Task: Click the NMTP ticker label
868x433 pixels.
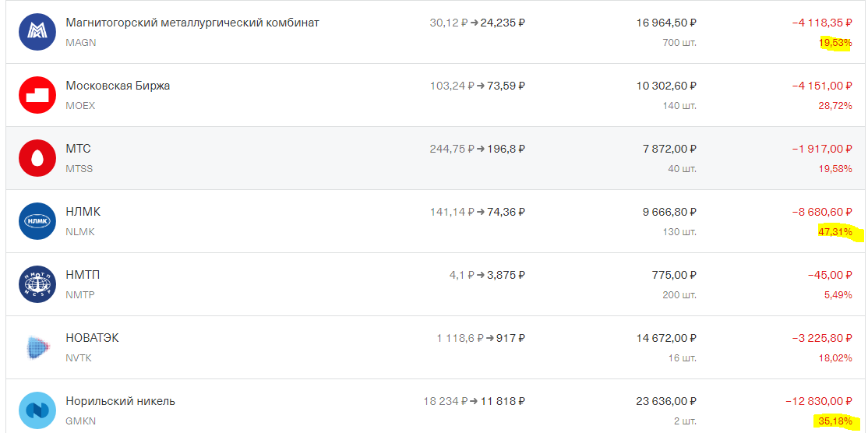Action: click(80, 294)
